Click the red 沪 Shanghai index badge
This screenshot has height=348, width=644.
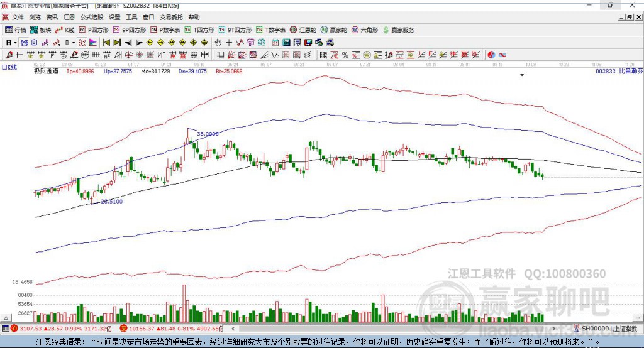click(x=14, y=329)
